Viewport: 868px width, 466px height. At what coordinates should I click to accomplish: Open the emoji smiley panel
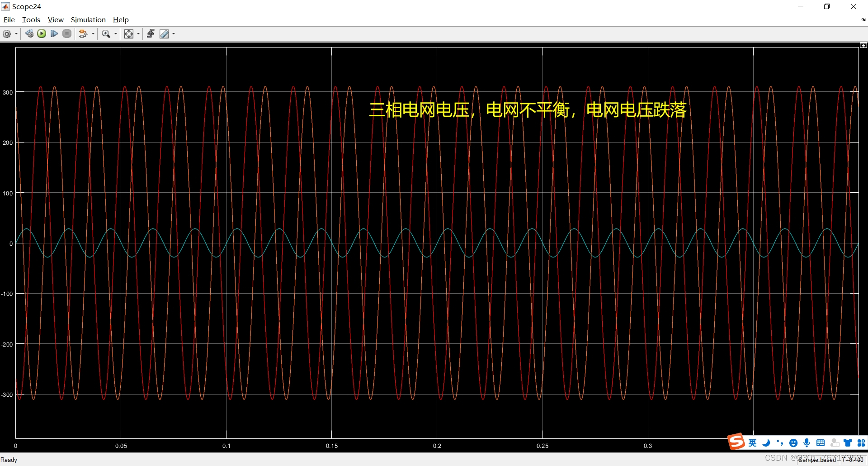click(793, 443)
